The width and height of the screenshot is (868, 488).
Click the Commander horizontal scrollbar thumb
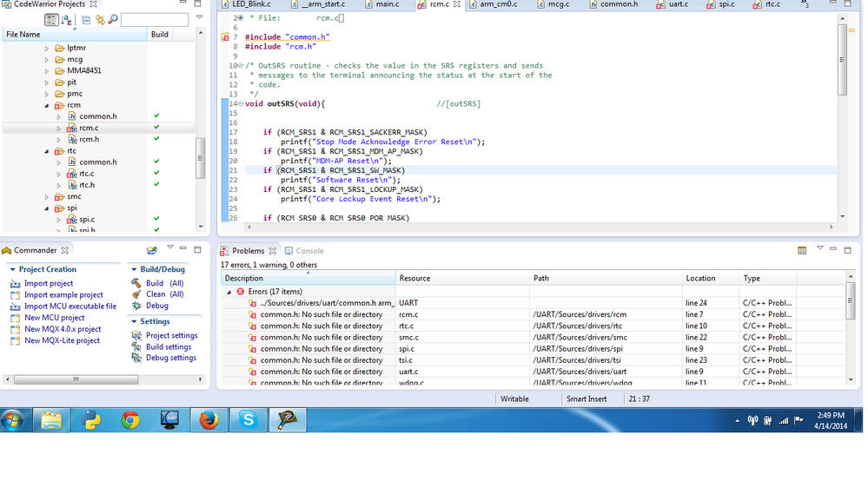point(76,379)
